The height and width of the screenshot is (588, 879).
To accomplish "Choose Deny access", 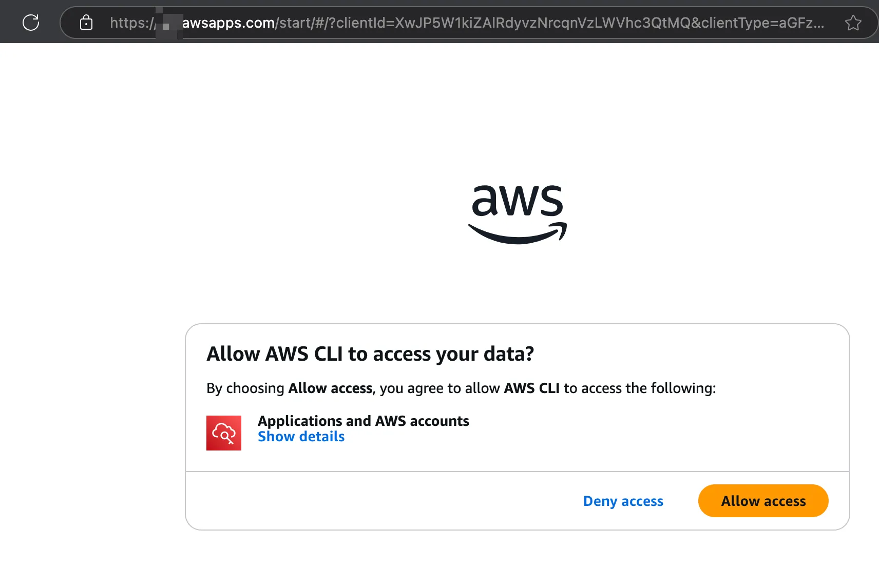I will (623, 501).
